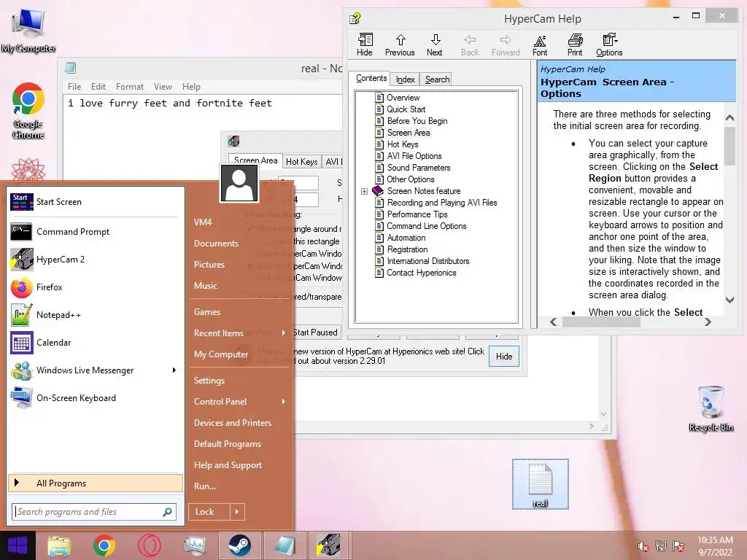Open Chrome from the taskbar
This screenshot has width=747, height=560.
[x=104, y=545]
